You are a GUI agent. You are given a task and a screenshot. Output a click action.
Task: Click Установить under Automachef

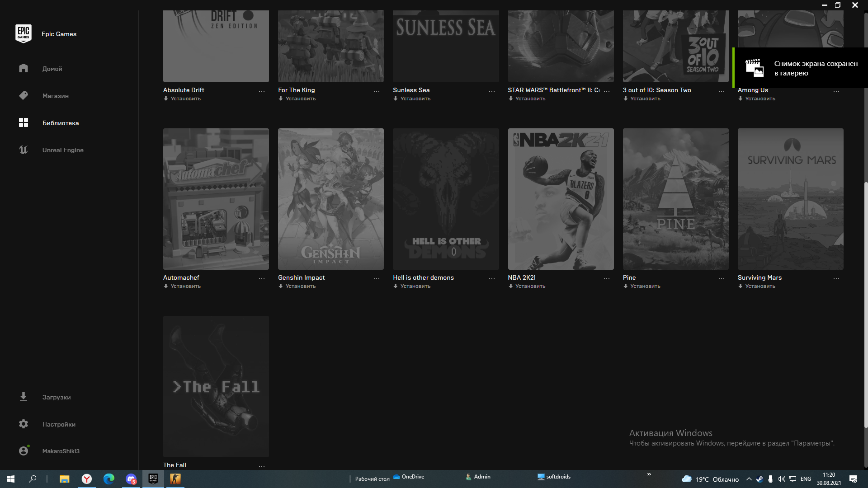tap(185, 286)
